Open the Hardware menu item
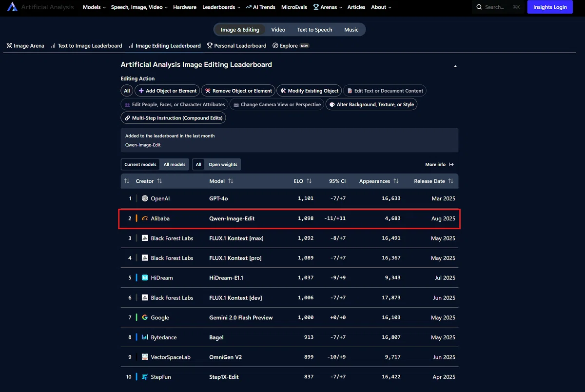Screen dimensions: 585x392 click(x=185, y=7)
